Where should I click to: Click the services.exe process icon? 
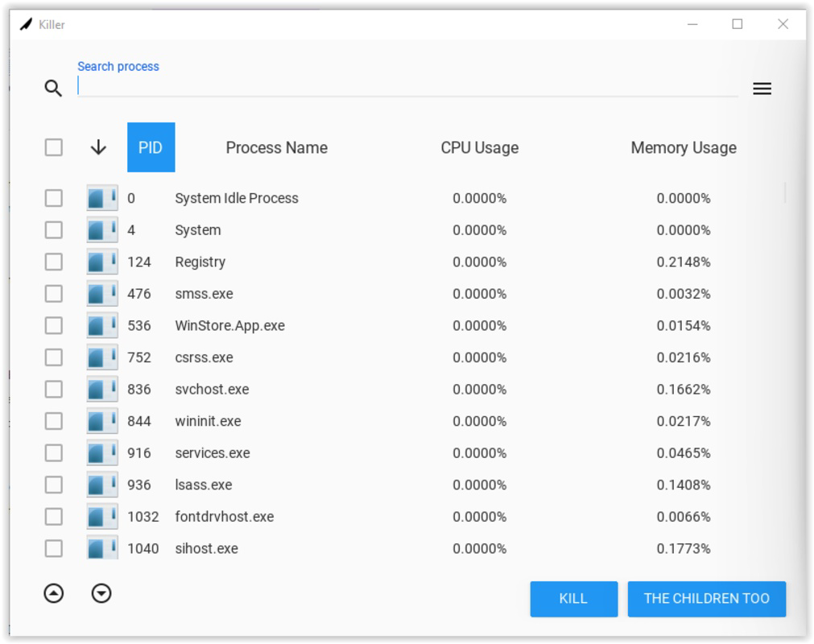(101, 452)
